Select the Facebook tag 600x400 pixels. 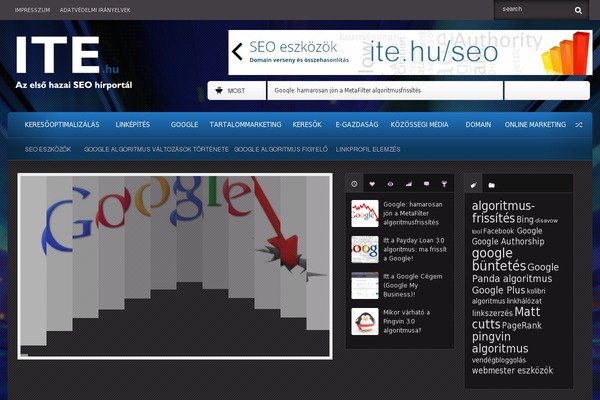(x=498, y=231)
